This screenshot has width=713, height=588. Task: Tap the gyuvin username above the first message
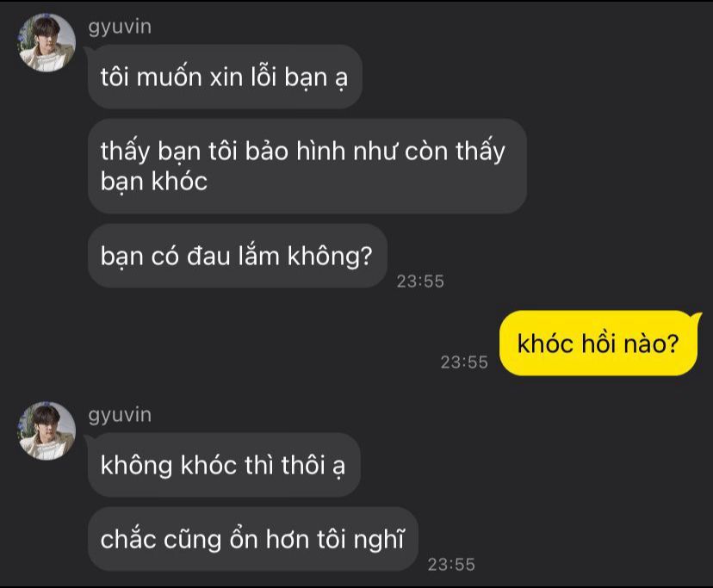pyautogui.click(x=120, y=27)
